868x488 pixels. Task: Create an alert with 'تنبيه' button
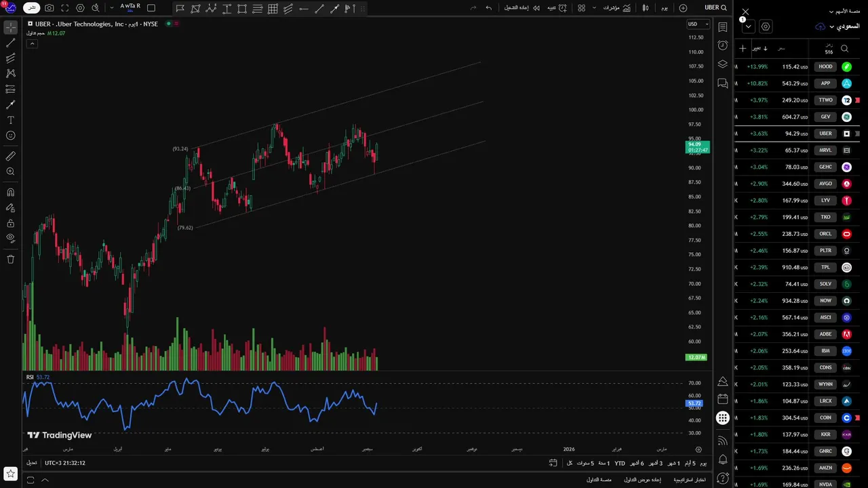556,8
